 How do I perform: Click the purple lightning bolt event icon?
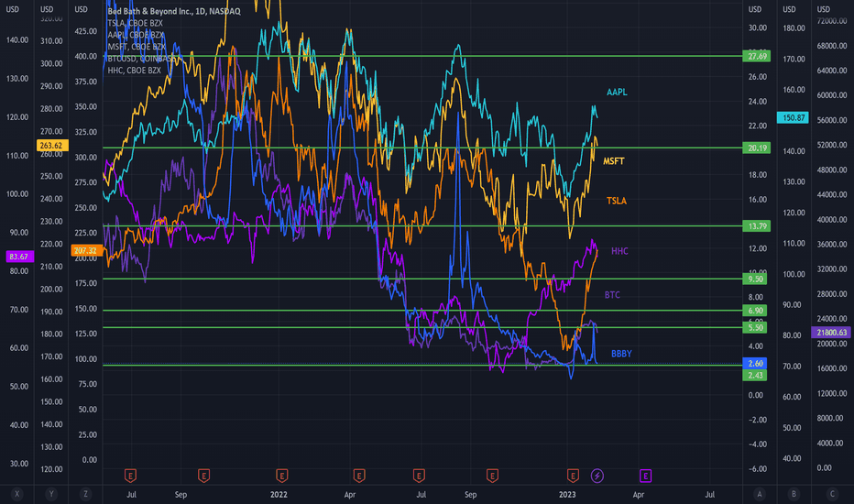coord(597,476)
